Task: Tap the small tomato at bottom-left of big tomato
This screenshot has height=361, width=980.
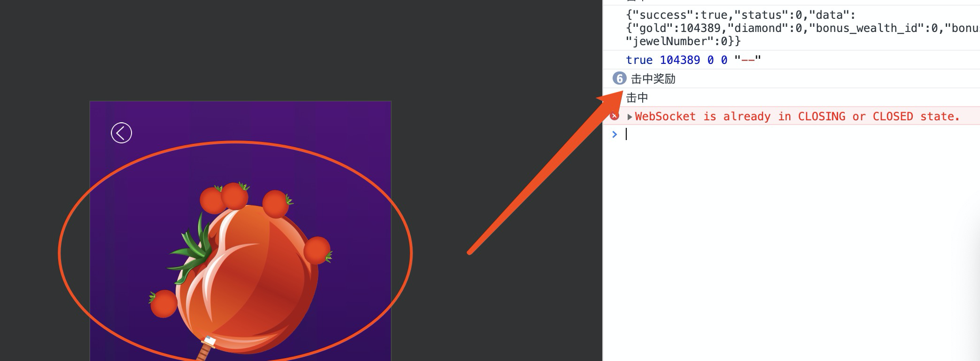Action: pos(163,304)
